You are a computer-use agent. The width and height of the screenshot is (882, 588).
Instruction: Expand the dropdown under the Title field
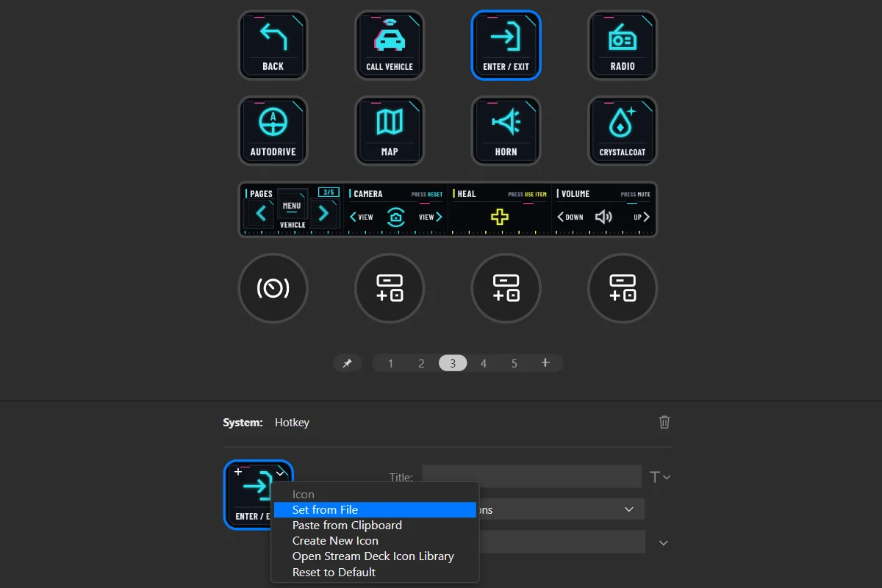pos(628,509)
